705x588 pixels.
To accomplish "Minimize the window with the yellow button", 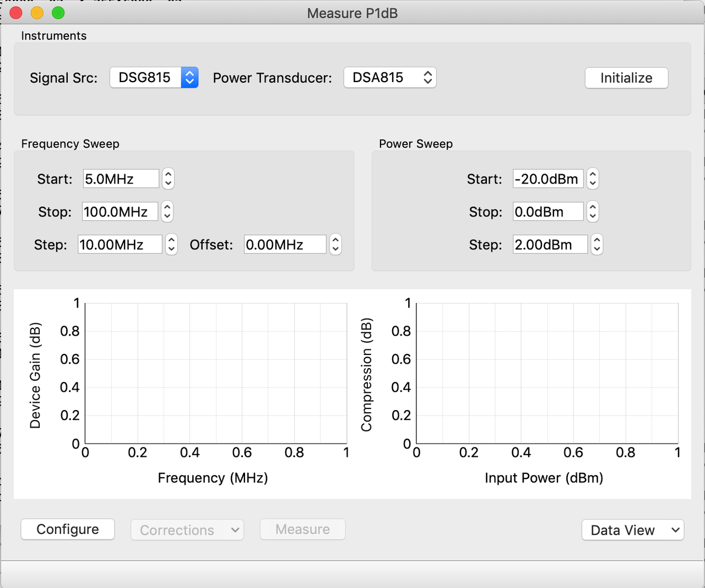I will point(37,13).
